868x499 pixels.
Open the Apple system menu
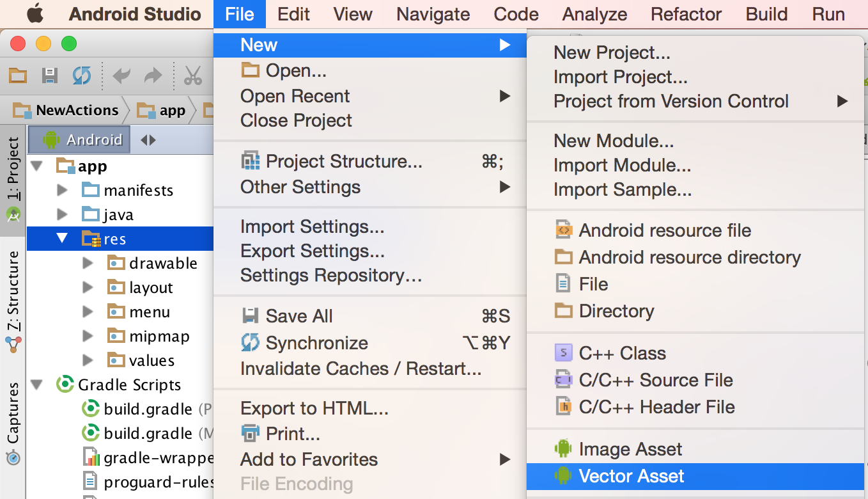coord(35,14)
